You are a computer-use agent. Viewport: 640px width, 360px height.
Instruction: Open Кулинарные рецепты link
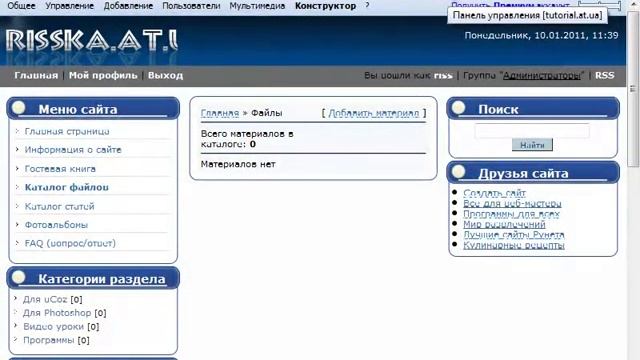(514, 245)
